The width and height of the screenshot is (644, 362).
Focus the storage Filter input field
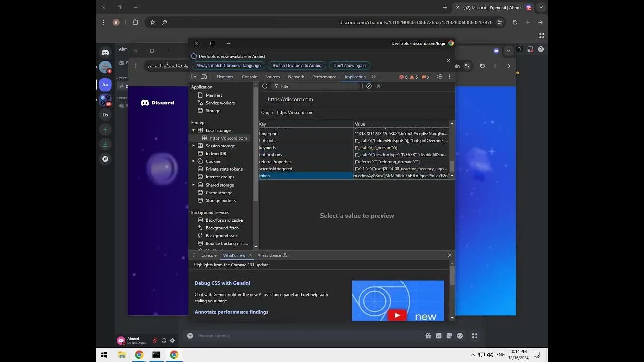click(317, 86)
